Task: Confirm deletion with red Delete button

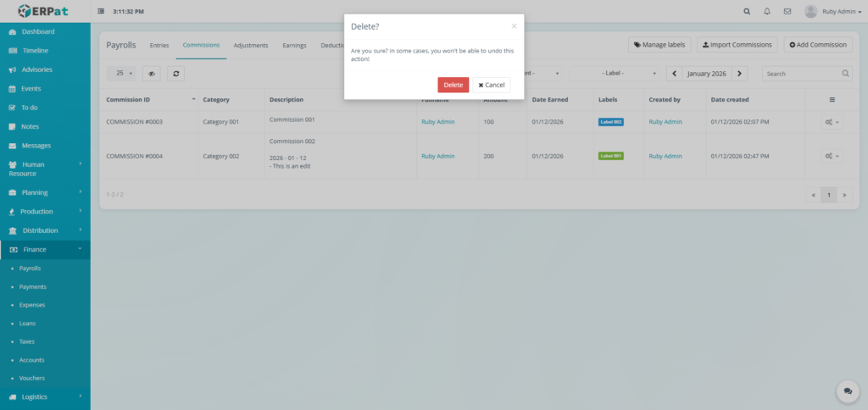Action: click(453, 85)
